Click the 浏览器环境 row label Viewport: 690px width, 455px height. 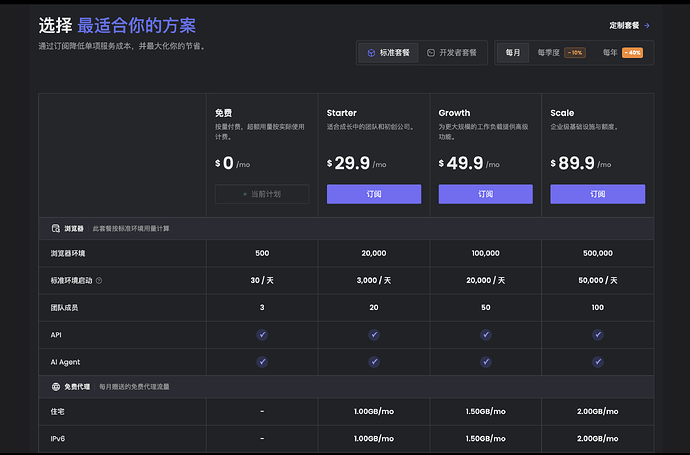pyautogui.click(x=68, y=253)
